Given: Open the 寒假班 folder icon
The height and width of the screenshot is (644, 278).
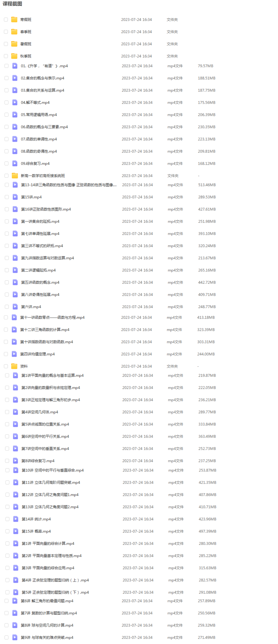Looking at the screenshot, I should click(x=14, y=20).
